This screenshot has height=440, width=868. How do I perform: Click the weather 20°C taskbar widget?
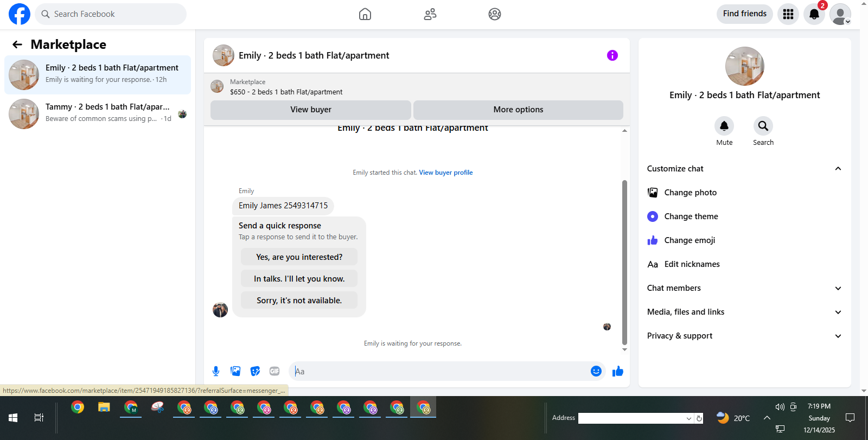click(733, 418)
